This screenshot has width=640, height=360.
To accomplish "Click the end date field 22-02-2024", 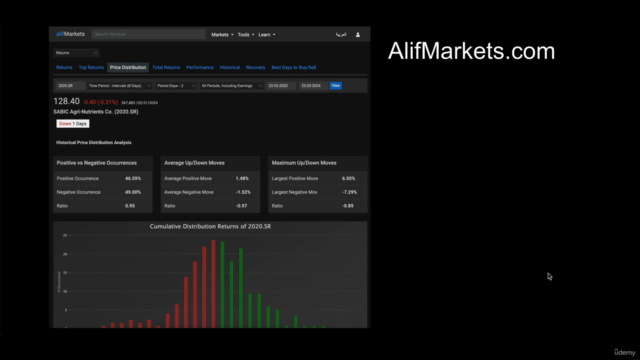I will tap(313, 86).
